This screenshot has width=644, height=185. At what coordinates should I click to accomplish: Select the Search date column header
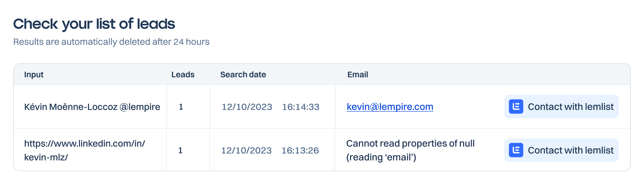243,75
